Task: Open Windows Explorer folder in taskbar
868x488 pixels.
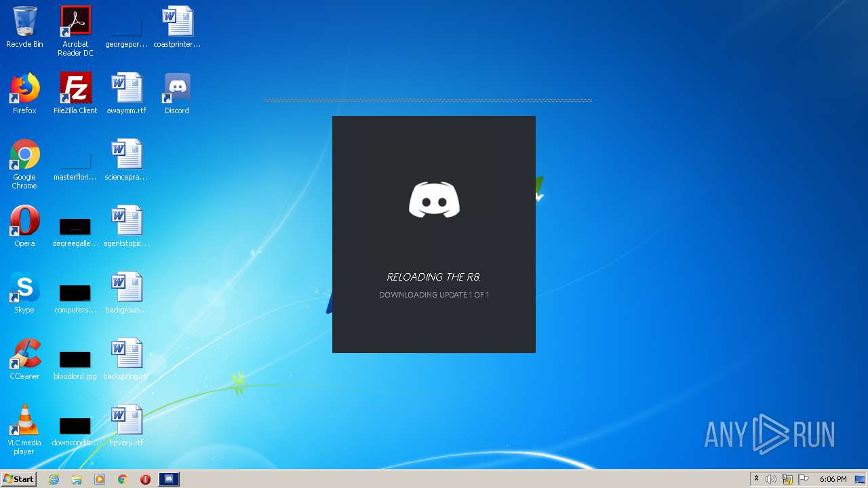Action: 77,479
